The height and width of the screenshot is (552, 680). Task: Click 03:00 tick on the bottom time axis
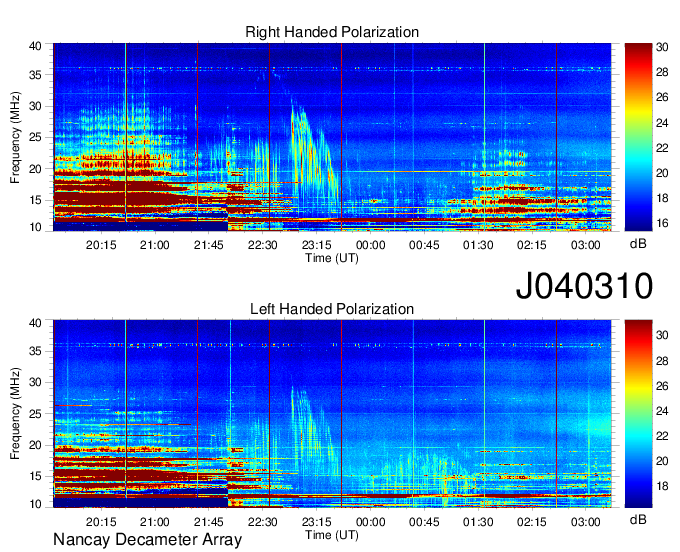point(585,522)
